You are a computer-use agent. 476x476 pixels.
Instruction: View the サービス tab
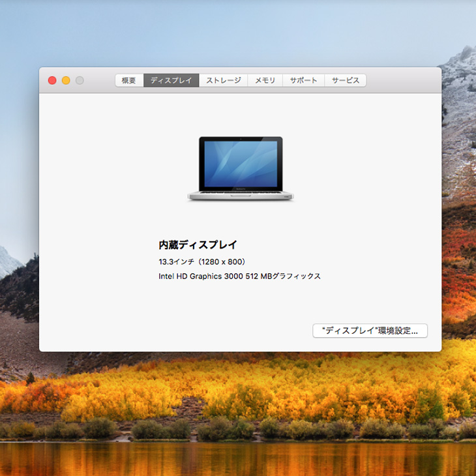click(x=345, y=80)
